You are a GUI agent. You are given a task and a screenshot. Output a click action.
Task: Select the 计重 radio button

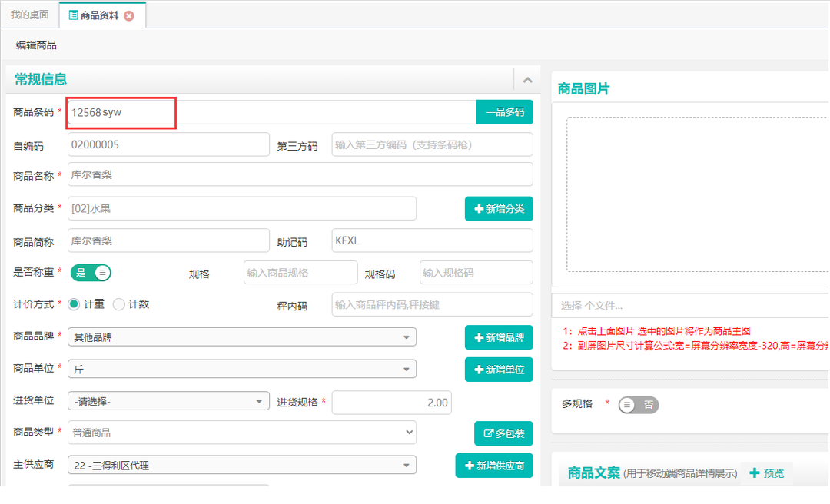75,304
